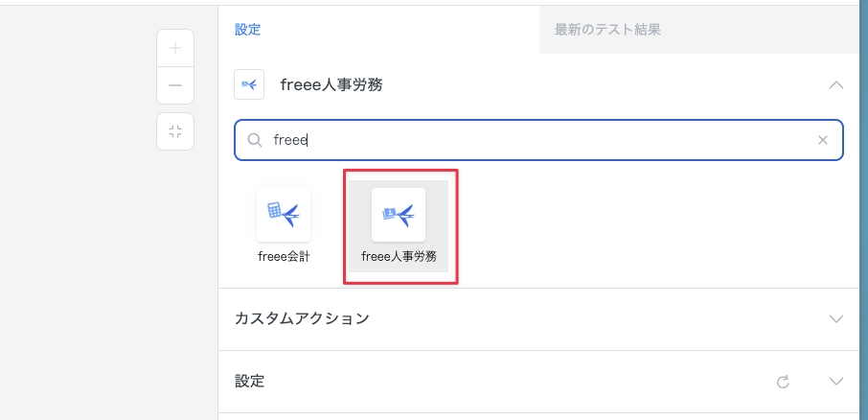Zoom in with the plus button
This screenshot has height=420, width=868.
coord(175,48)
